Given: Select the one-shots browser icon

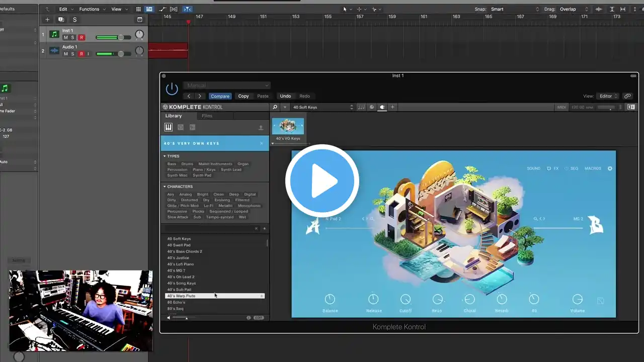Looking at the screenshot, I should (192, 128).
